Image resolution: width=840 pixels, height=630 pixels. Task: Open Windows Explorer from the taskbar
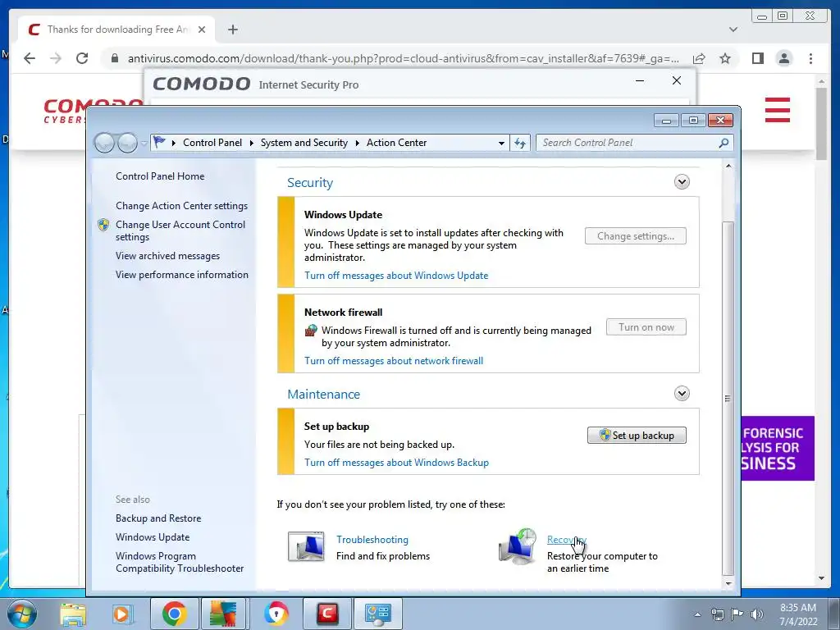[73, 614]
